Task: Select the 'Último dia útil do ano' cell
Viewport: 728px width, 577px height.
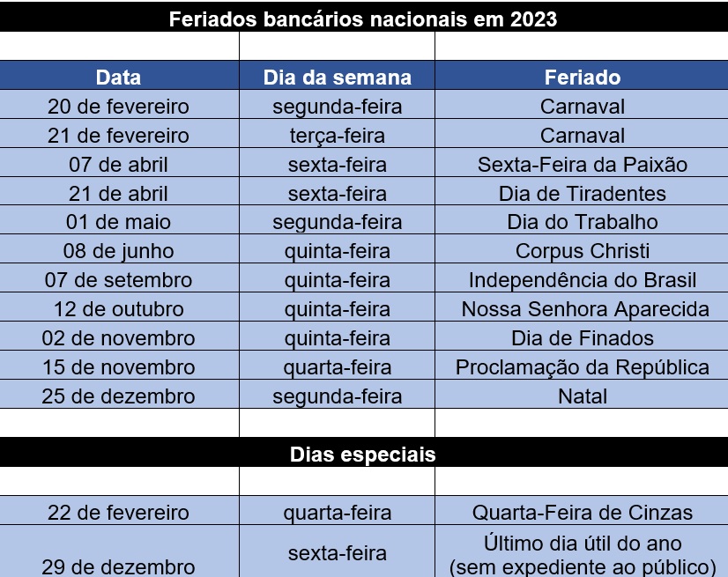Action: click(x=582, y=551)
